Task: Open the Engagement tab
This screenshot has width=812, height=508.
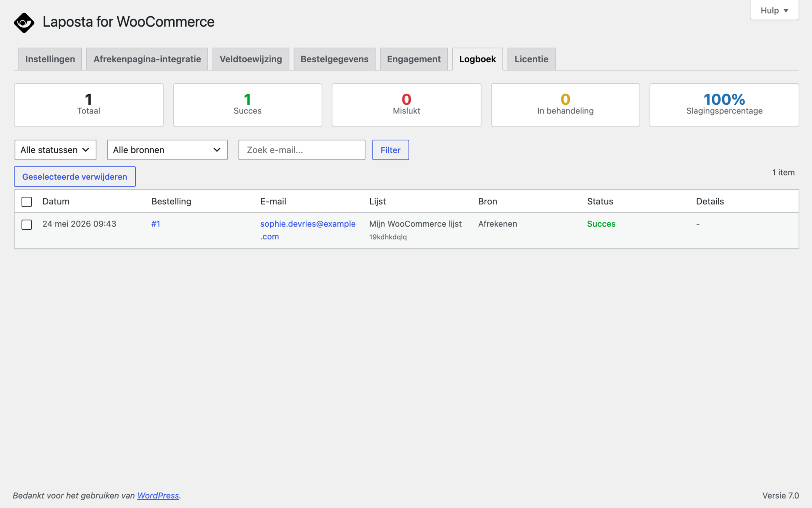Action: pos(414,59)
